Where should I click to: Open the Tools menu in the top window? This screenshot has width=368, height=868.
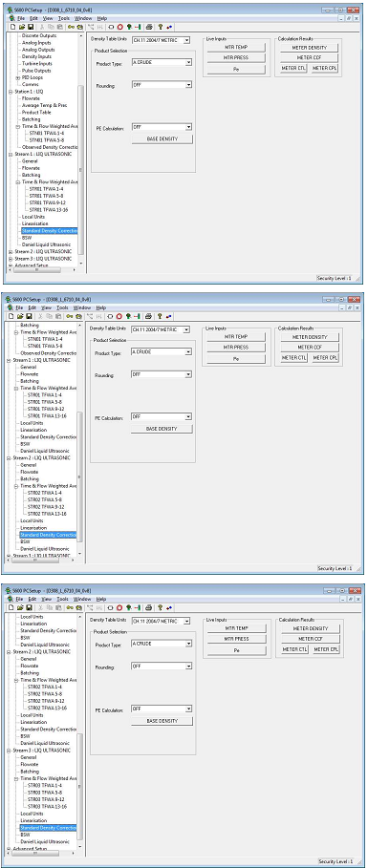(x=63, y=18)
